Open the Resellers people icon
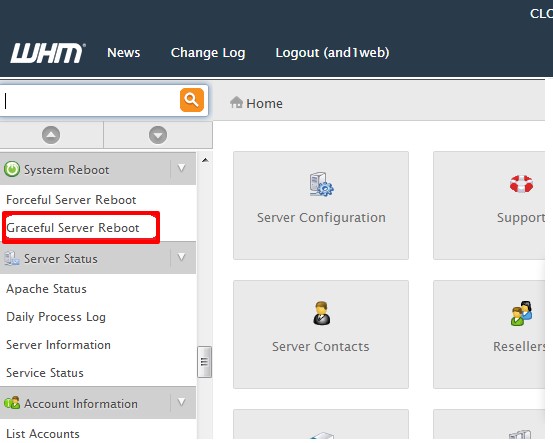Screen dimensions: 553x443 (x=522, y=313)
